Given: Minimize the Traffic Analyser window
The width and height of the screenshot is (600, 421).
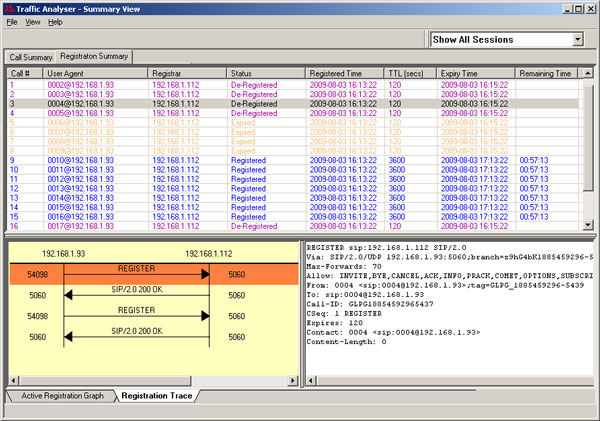Looking at the screenshot, I should tap(568, 9).
